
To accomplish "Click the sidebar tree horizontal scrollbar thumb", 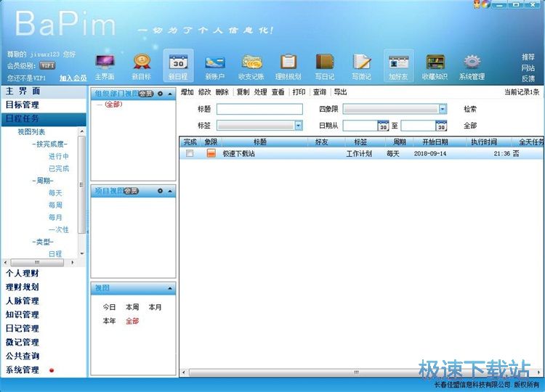I will [x=37, y=263].
